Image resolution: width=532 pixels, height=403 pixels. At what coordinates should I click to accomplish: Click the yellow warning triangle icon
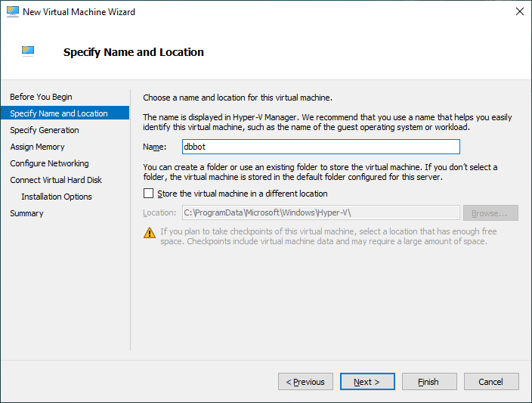pos(150,233)
